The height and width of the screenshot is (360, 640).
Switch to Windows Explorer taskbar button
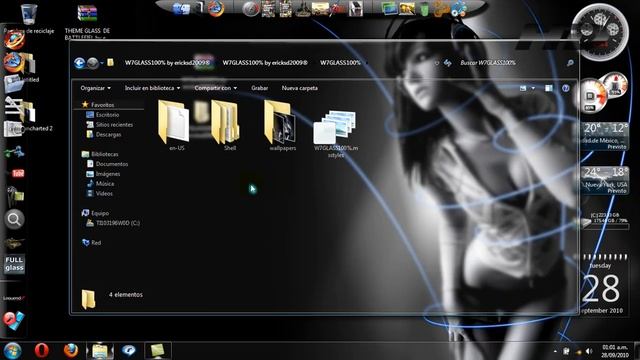coord(100,351)
